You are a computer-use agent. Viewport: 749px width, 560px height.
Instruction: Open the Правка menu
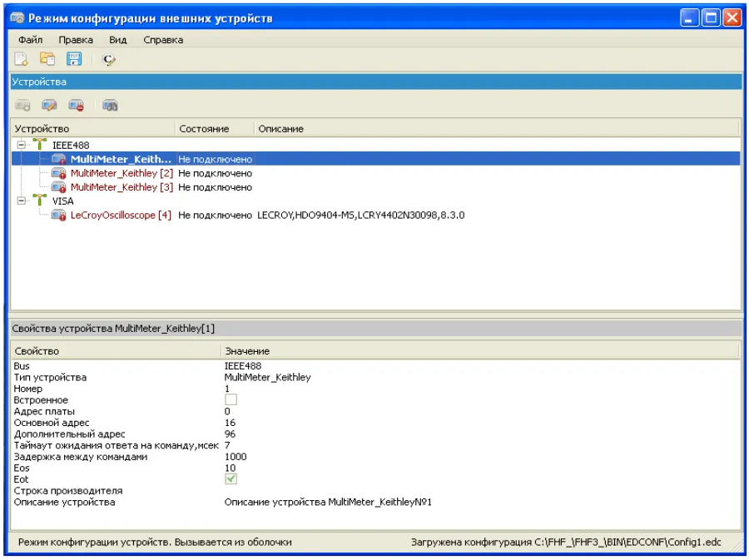[x=76, y=40]
